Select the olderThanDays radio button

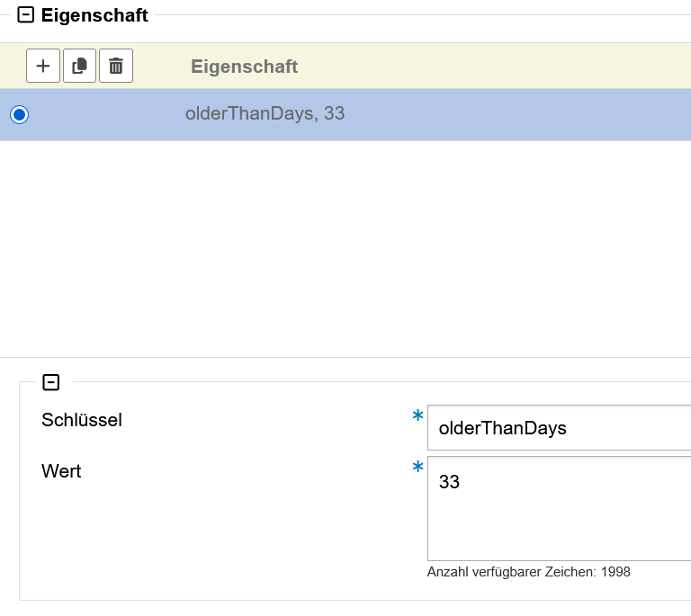19,114
